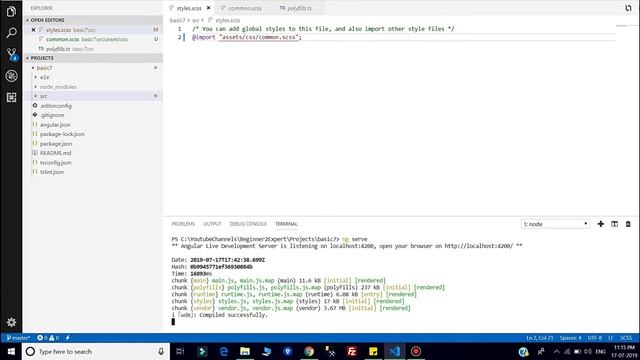The height and width of the screenshot is (360, 640).
Task: Open errors and warnings count in status bar
Action: click(x=48, y=338)
